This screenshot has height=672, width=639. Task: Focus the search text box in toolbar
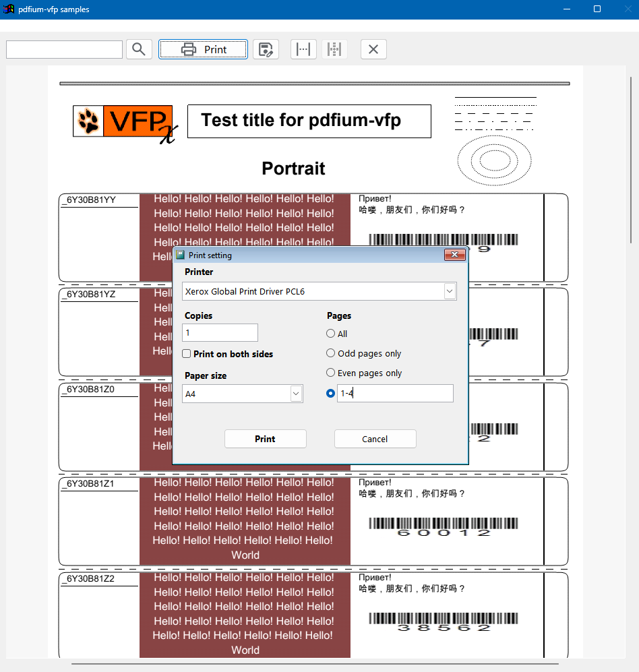(64, 50)
